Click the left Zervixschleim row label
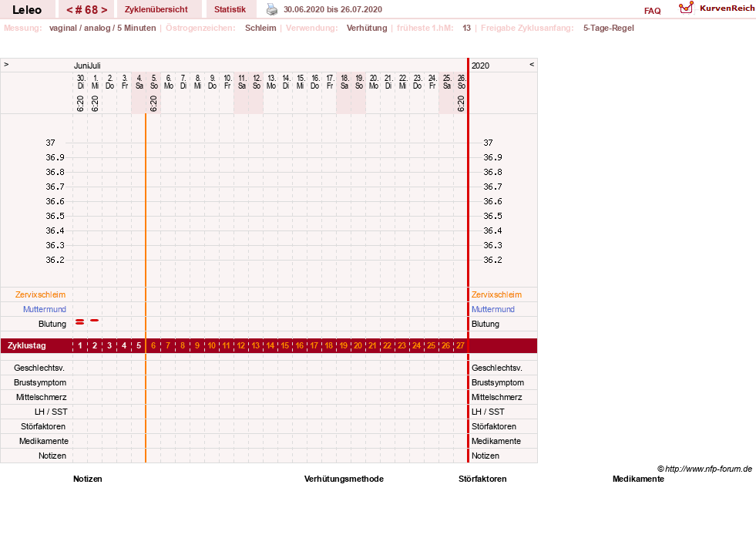756x555 pixels. click(40, 294)
